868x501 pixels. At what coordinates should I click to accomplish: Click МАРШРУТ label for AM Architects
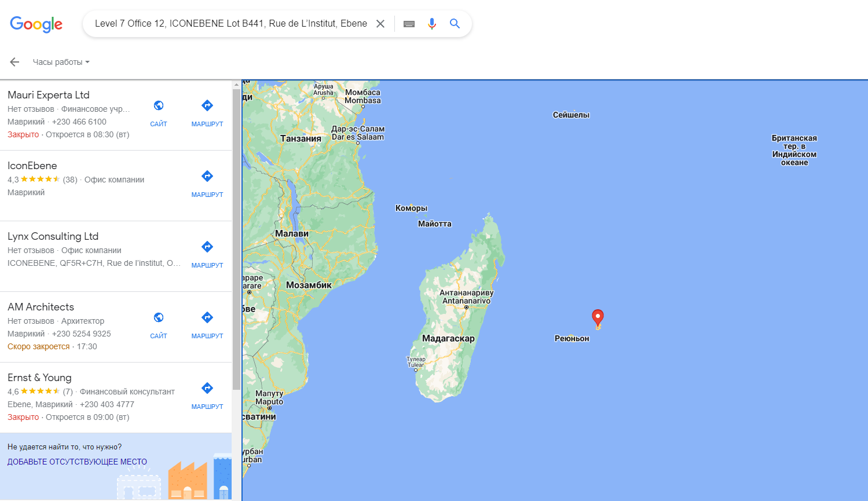[207, 336]
